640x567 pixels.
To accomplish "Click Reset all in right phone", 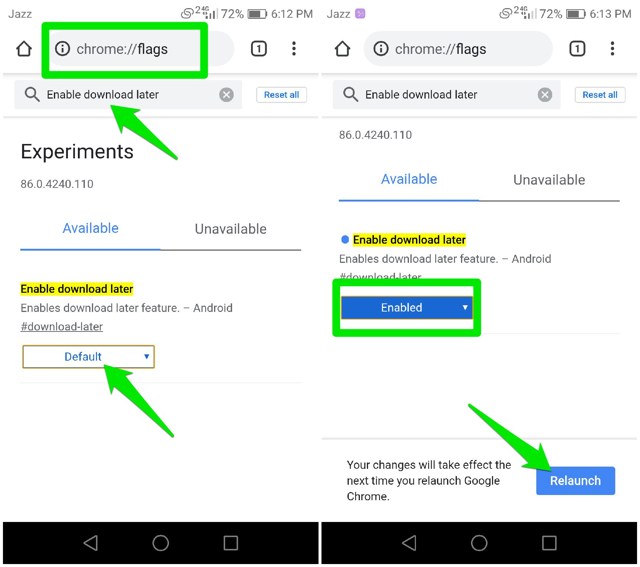I will [x=600, y=95].
